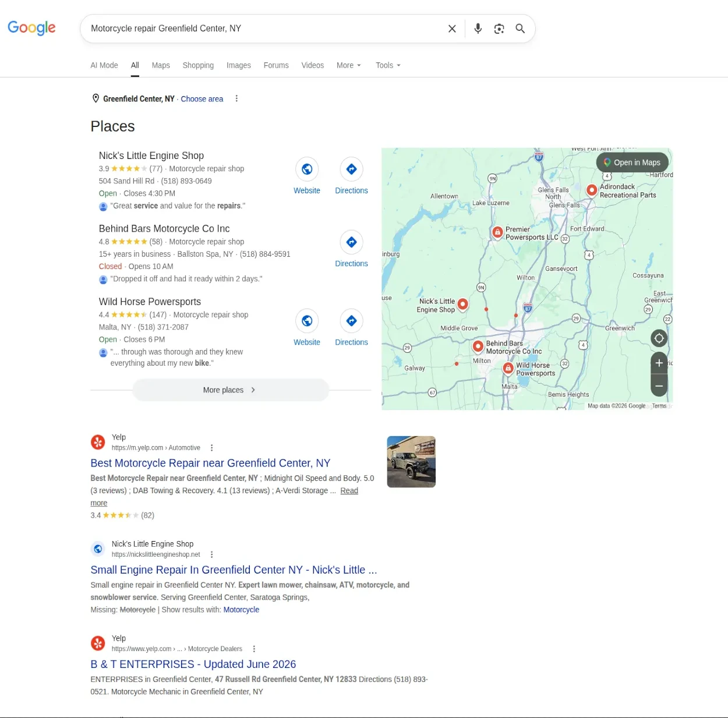
Task: Click Nick's review snippet 'Great service and value'
Action: coord(178,206)
